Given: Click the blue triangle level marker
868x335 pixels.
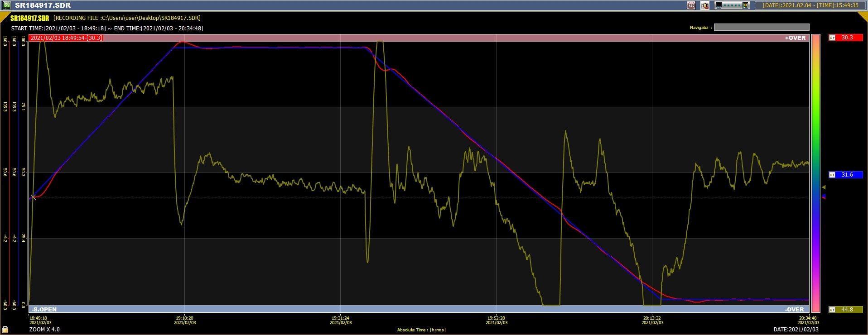Looking at the screenshot, I should 824,196.
